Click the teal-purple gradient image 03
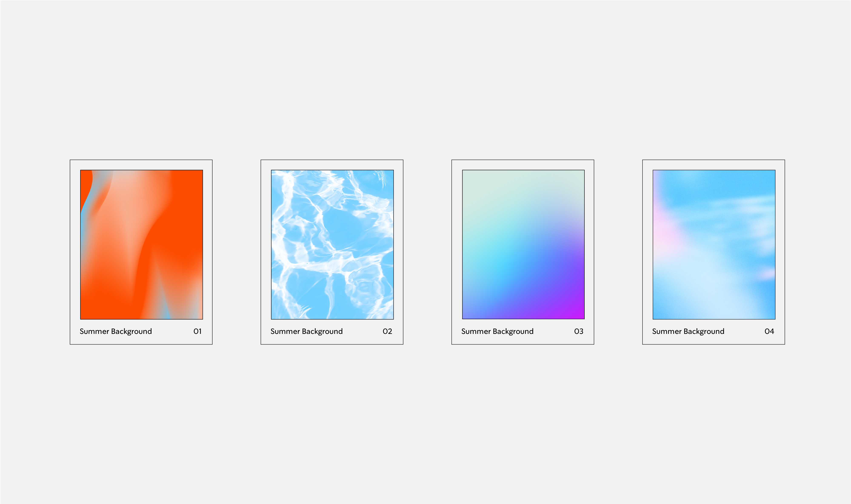 coord(523,245)
